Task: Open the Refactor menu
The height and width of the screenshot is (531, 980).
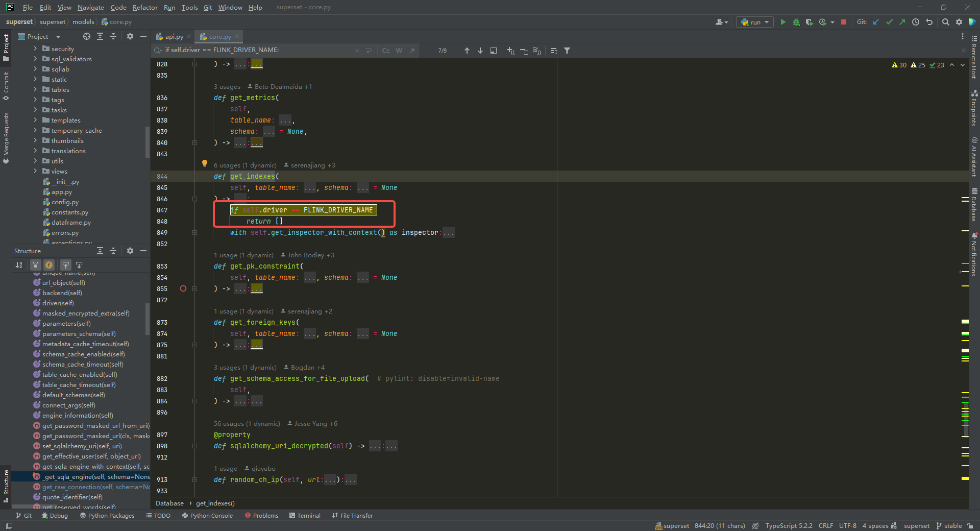Action: [145, 7]
